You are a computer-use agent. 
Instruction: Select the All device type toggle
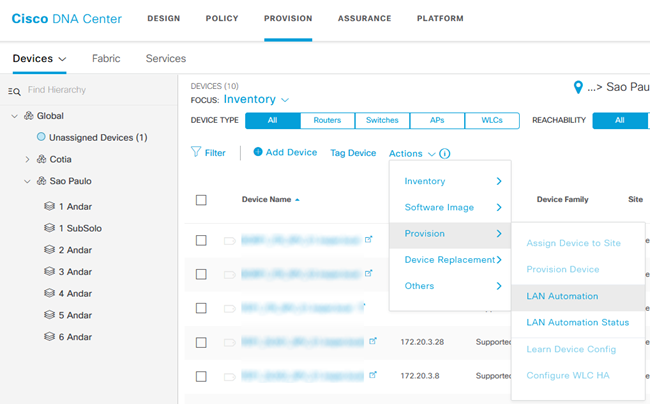point(272,120)
